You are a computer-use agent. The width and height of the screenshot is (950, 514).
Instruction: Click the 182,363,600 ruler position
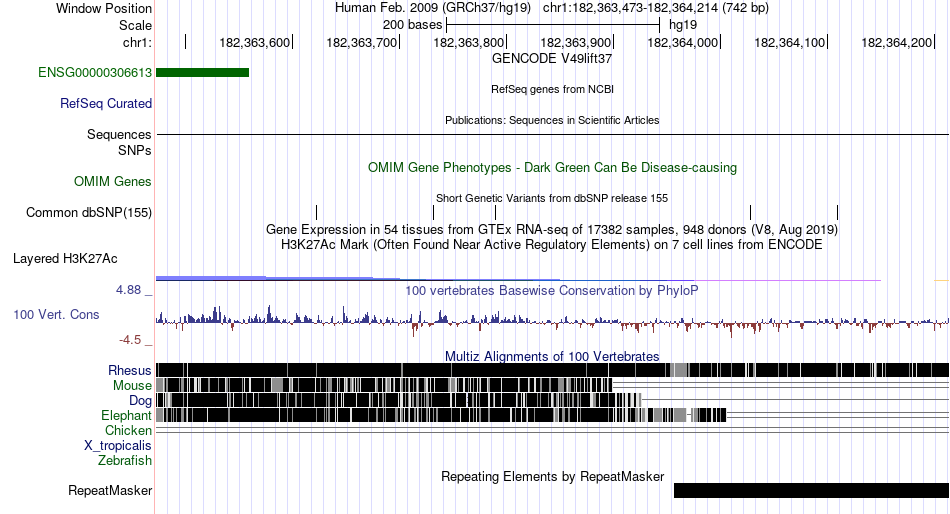point(254,42)
